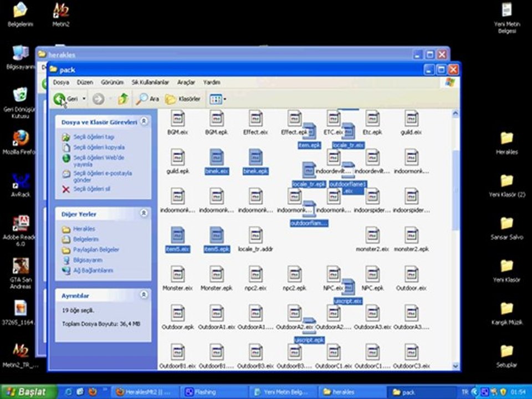
Task: Select the Monster.epk file icon
Action: 216,275
